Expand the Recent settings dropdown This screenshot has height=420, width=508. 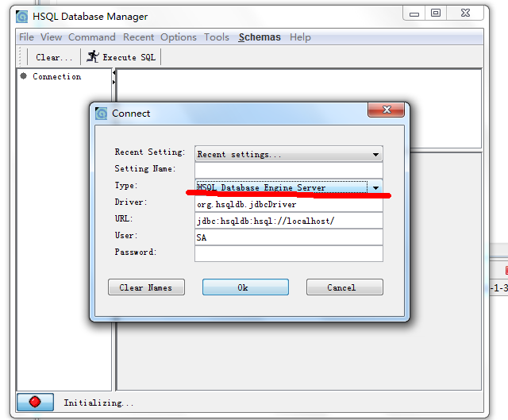click(289, 154)
